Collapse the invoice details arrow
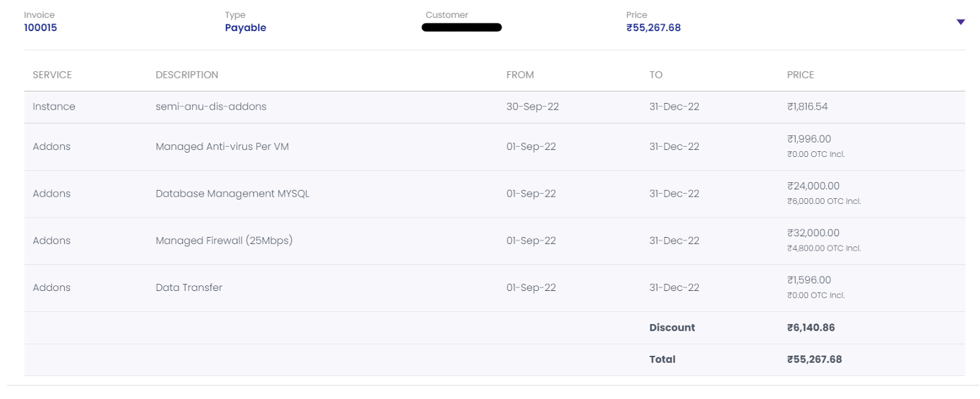This screenshot has height=399, width=980. pos(961,22)
